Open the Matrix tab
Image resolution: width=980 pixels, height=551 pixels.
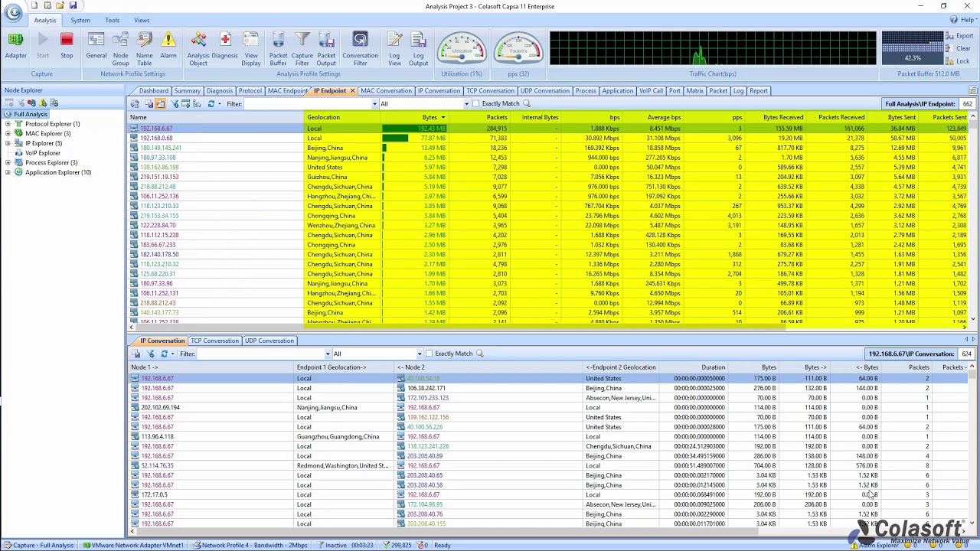[x=694, y=90]
